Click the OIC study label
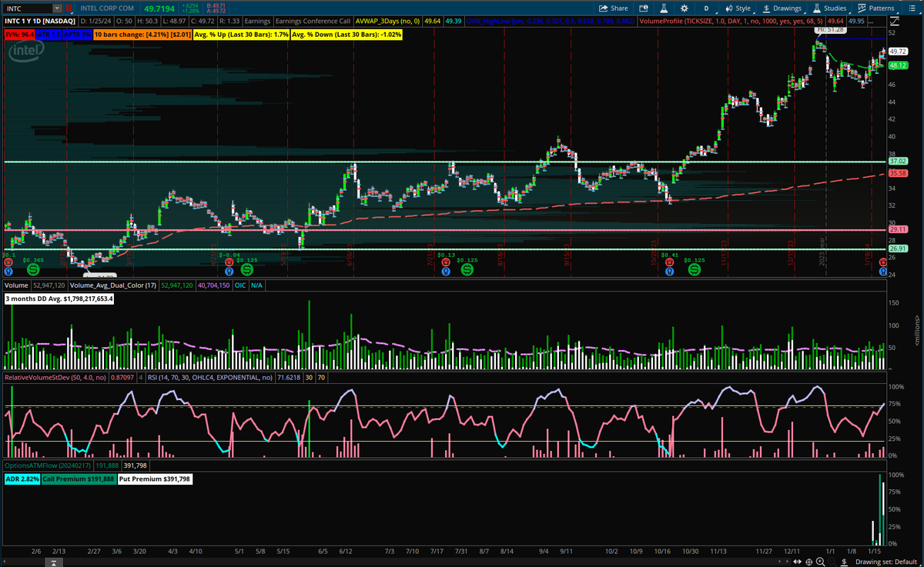Image resolution: width=924 pixels, height=567 pixels. click(239, 285)
